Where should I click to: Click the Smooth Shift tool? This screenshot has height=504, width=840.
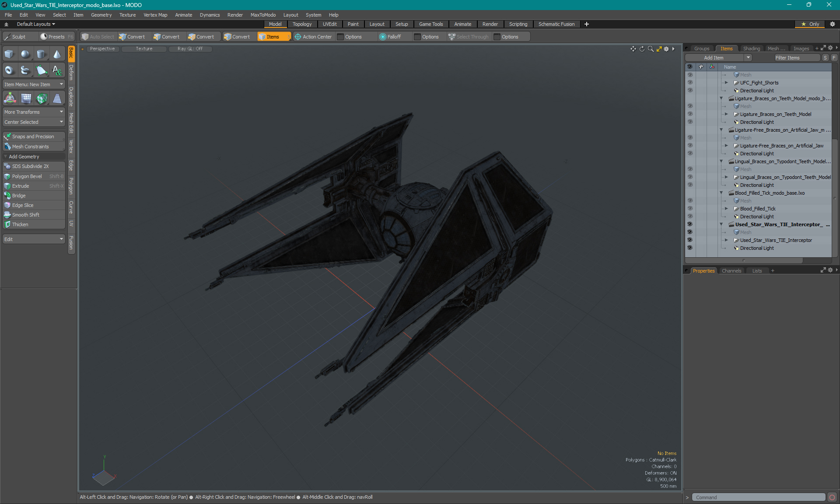click(34, 215)
